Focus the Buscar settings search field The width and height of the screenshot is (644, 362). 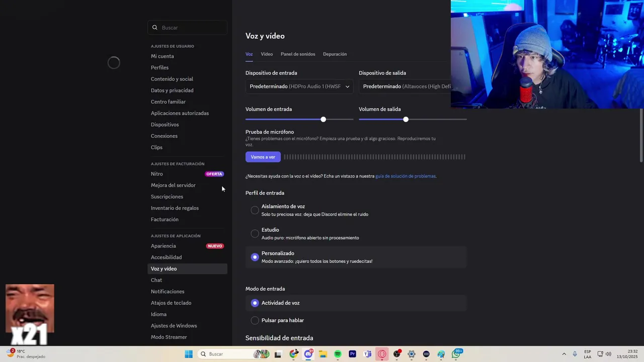point(187,28)
